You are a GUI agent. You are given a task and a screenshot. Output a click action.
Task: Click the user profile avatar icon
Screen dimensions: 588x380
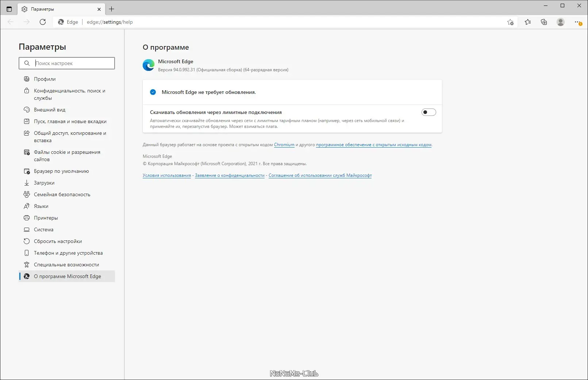tap(561, 22)
